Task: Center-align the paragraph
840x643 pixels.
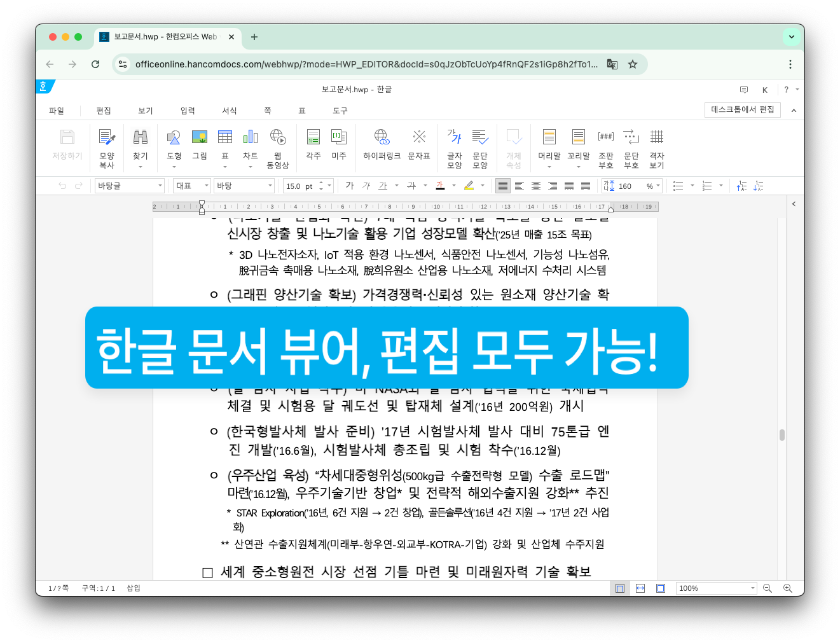Action: pos(536,186)
